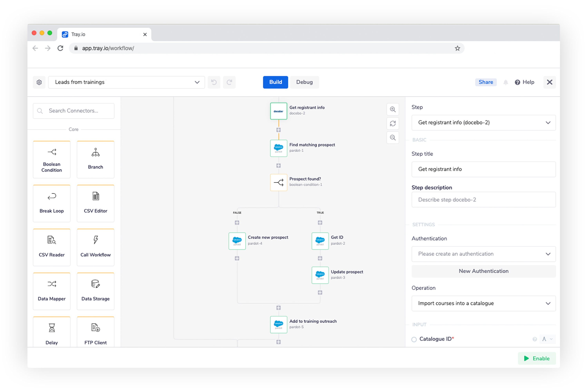Zoom out on the workflow canvas

point(393,138)
